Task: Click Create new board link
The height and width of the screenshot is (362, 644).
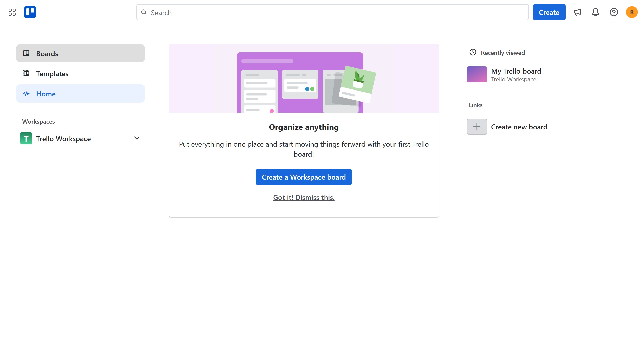Action: tap(519, 127)
